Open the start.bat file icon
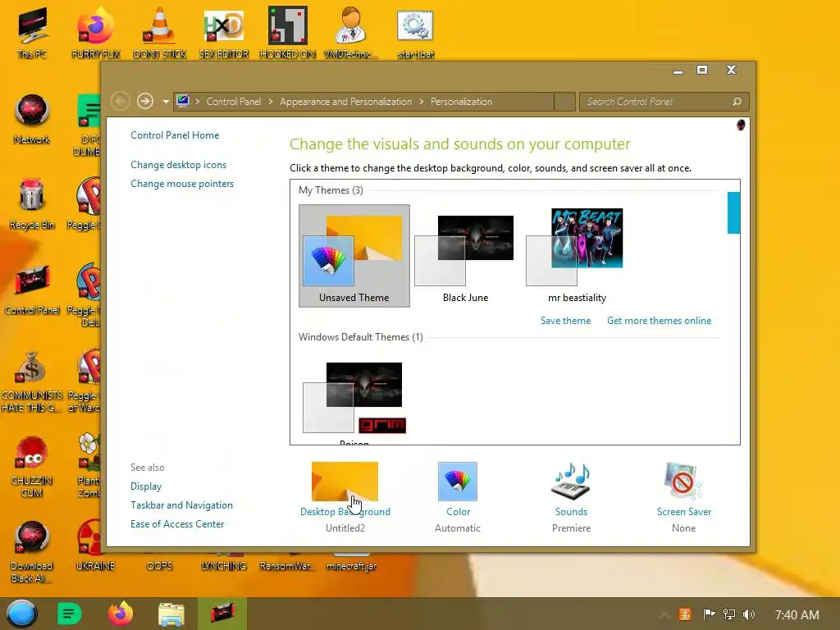The image size is (840, 630). [415, 32]
